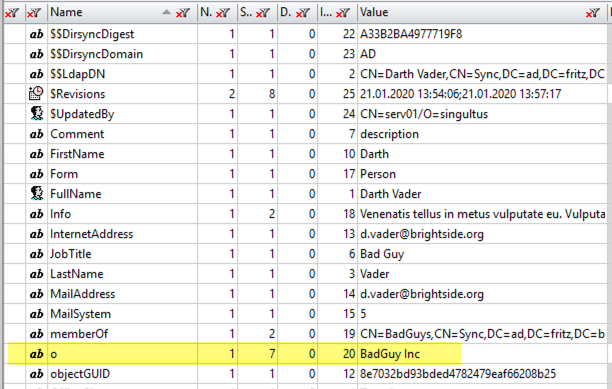Click the text type icon for Form
Screen dimensions: 612x389
pos(36,174)
